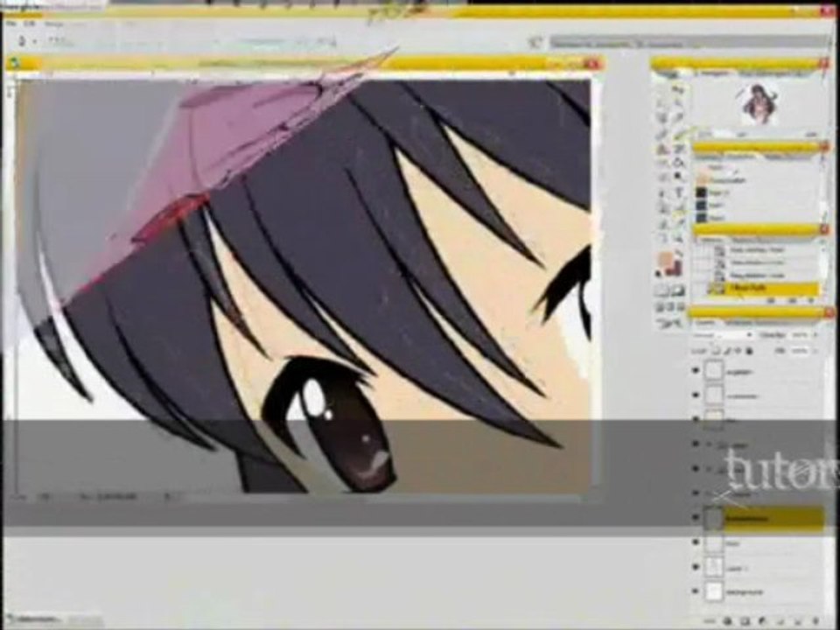Switch to Quick Mask mode
The image size is (840, 630).
(678, 290)
